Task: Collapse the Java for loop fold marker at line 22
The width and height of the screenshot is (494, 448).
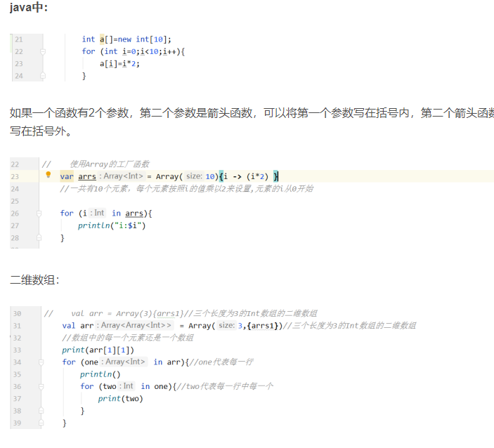Action: pyautogui.click(x=43, y=51)
